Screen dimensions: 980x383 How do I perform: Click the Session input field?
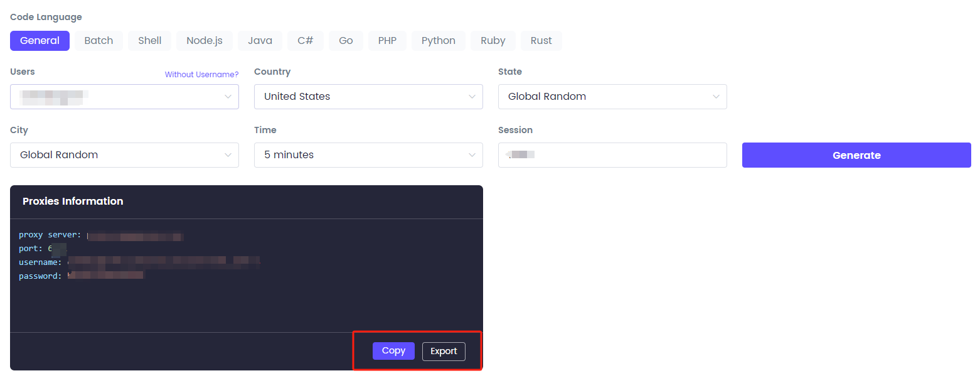point(612,155)
